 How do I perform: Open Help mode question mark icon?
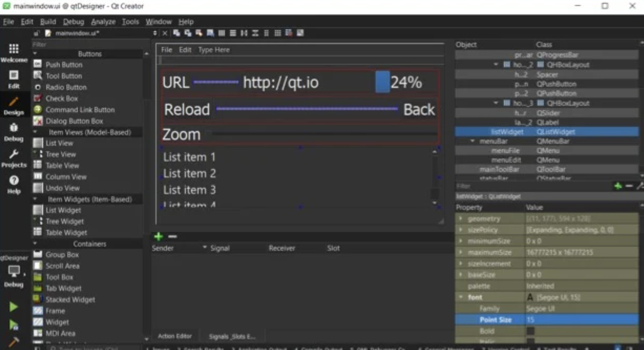coord(13,181)
